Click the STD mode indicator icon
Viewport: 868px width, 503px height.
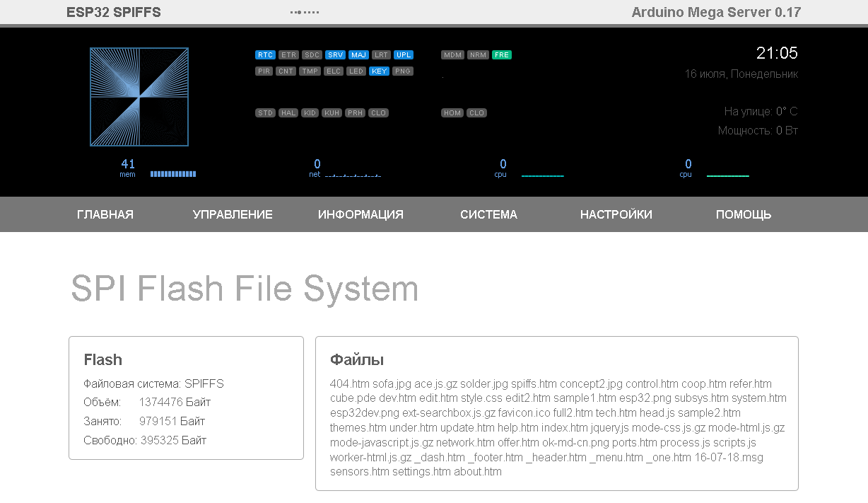tap(264, 112)
